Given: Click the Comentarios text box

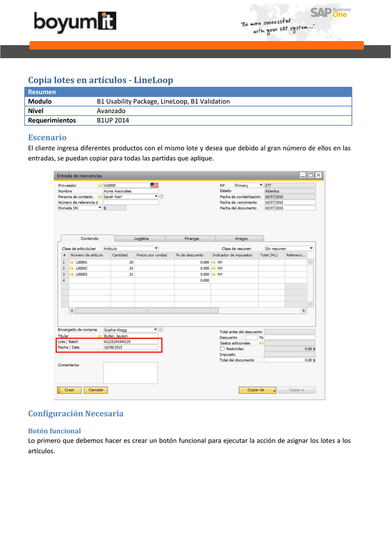Looking at the screenshot, I should pyautogui.click(x=130, y=373).
